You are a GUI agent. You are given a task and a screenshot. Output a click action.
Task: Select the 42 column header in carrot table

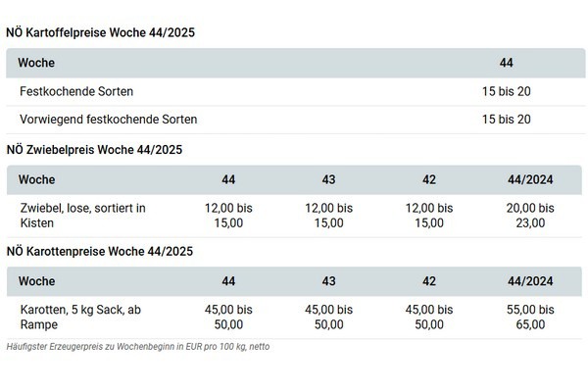(x=429, y=281)
